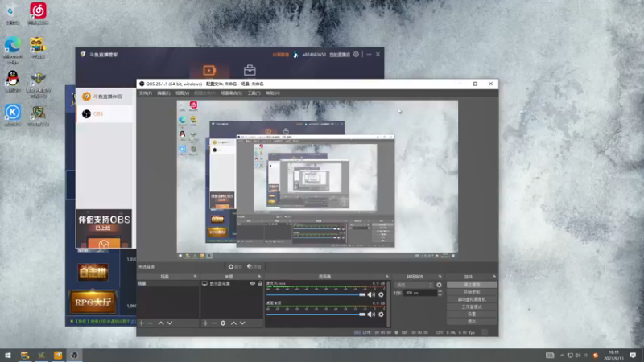Click OBS icon in the taskbar
The image size is (644, 362).
coord(74,355)
